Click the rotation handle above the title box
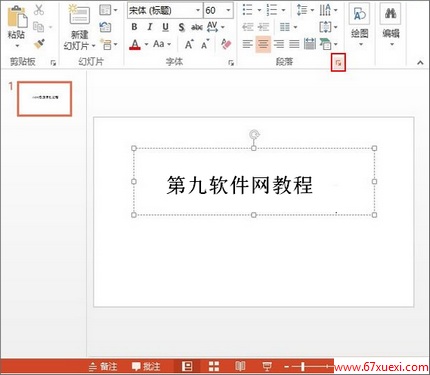 254,134
